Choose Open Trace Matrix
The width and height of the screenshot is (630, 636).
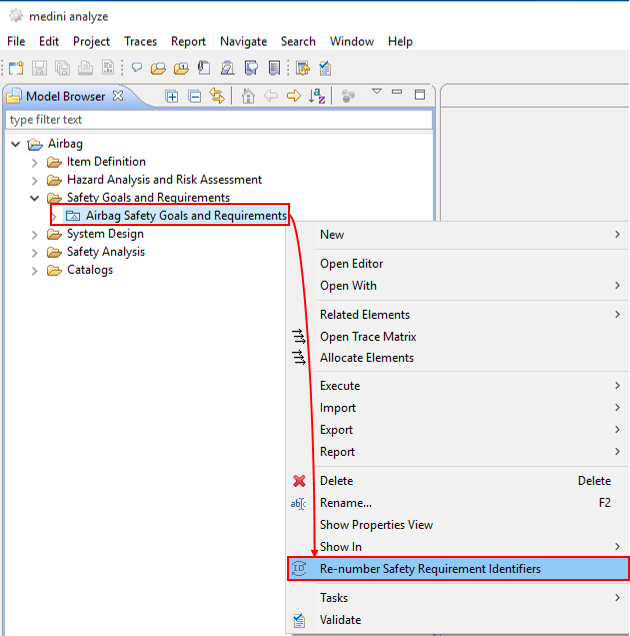tap(458, 337)
